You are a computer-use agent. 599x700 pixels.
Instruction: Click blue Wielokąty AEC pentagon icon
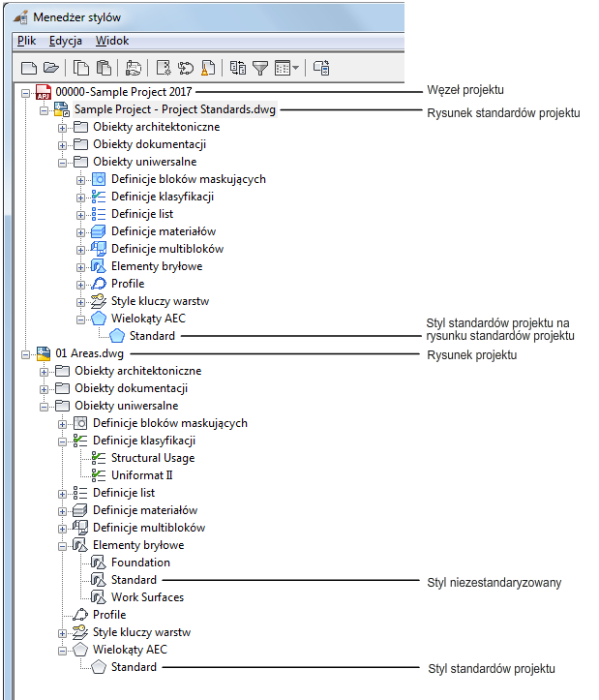point(98,319)
